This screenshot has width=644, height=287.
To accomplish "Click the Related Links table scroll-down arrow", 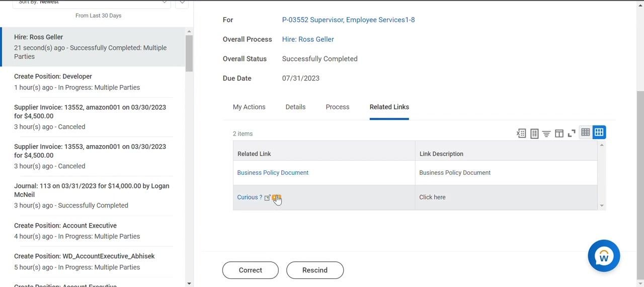I will (x=602, y=205).
